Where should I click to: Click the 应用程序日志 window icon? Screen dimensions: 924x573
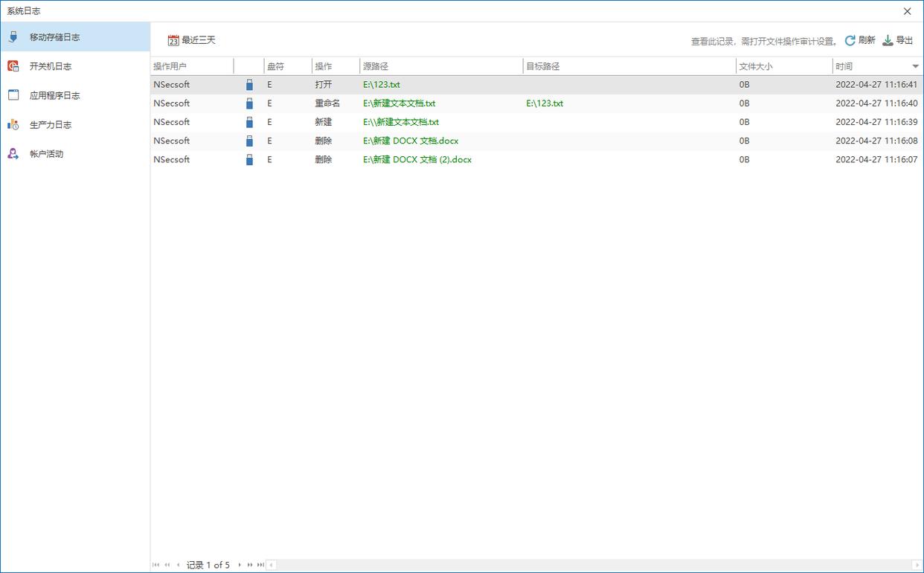13,95
